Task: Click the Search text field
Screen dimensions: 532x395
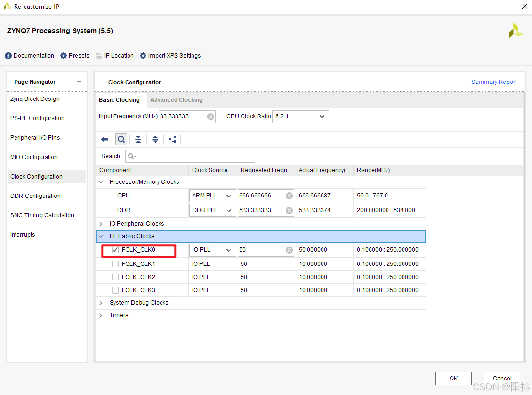Action: [x=190, y=156]
